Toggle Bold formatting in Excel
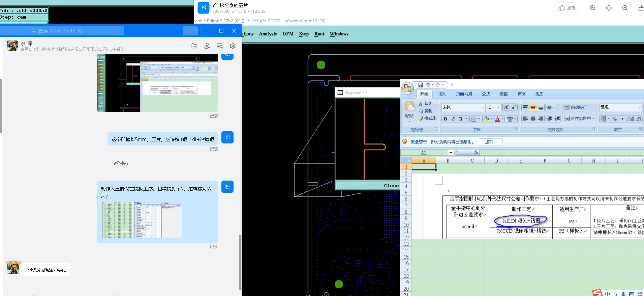The height and width of the screenshot is (296, 644). click(445, 119)
